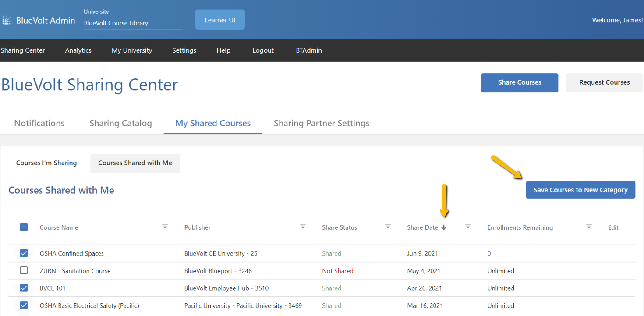Click the Request Courses button
The image size is (644, 316).
[605, 82]
